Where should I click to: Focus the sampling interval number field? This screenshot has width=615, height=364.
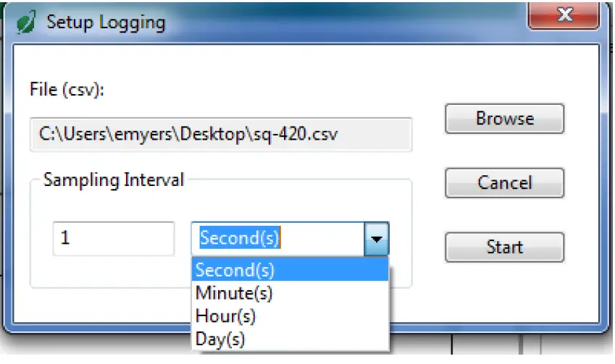(113, 238)
